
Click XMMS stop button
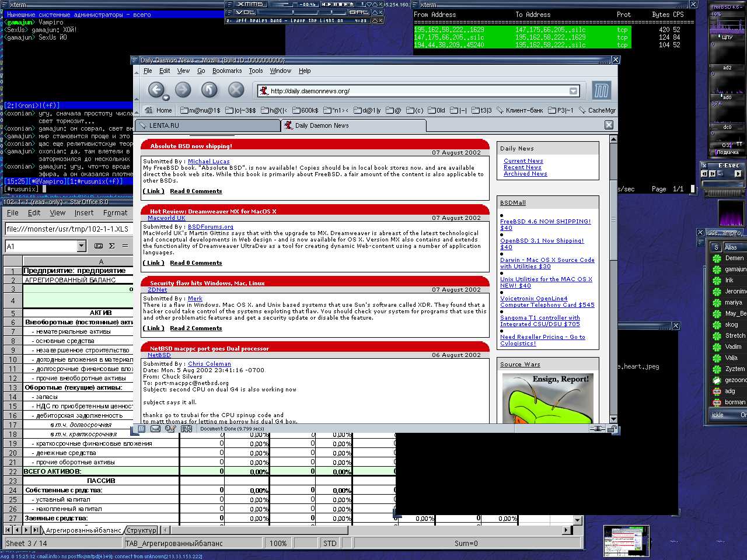click(x=341, y=5)
